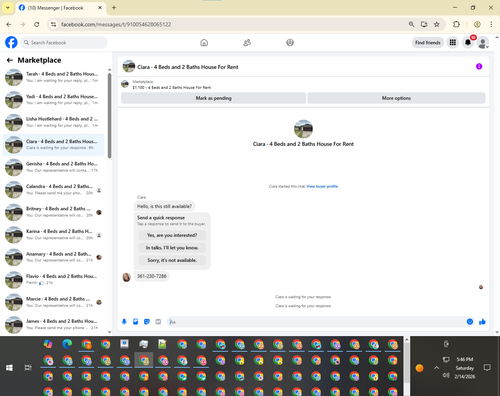Screen dimensions: 500x396
Task: Click the voice clip microphone icon
Action: point(124,322)
